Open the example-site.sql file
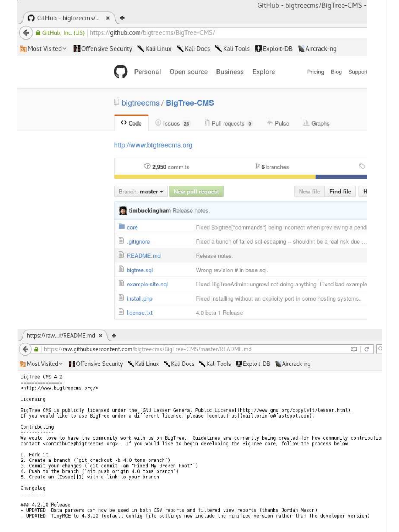 pos(147,285)
